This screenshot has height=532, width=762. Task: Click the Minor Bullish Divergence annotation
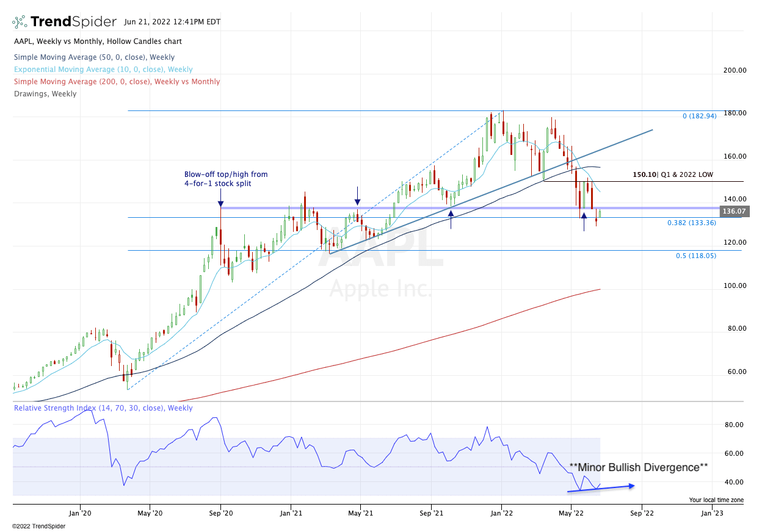click(639, 467)
